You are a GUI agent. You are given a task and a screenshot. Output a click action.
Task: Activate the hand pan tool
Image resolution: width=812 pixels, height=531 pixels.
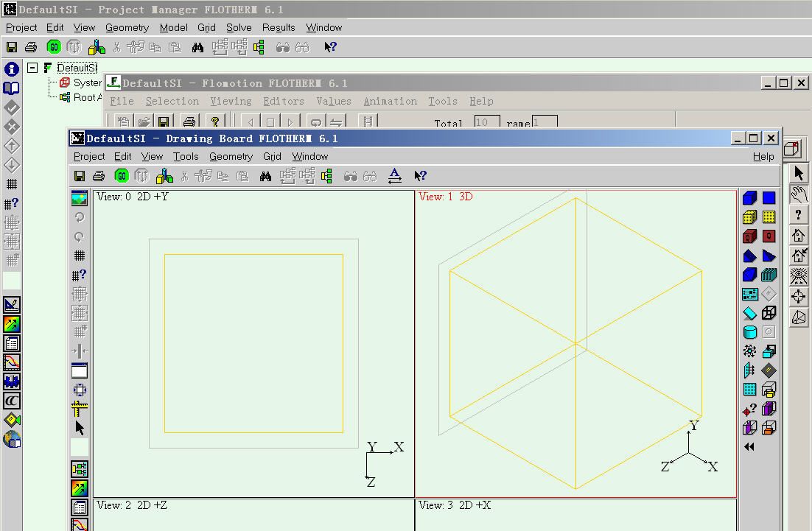click(x=799, y=194)
